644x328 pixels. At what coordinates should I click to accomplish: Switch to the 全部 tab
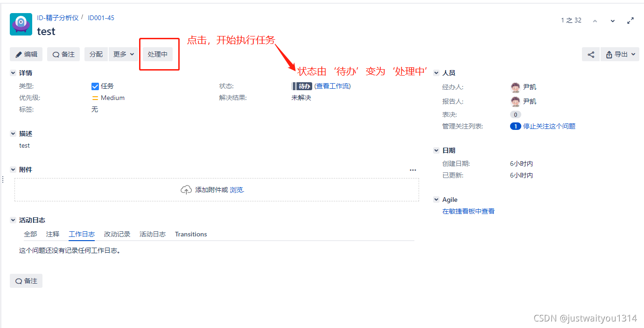[30, 234]
